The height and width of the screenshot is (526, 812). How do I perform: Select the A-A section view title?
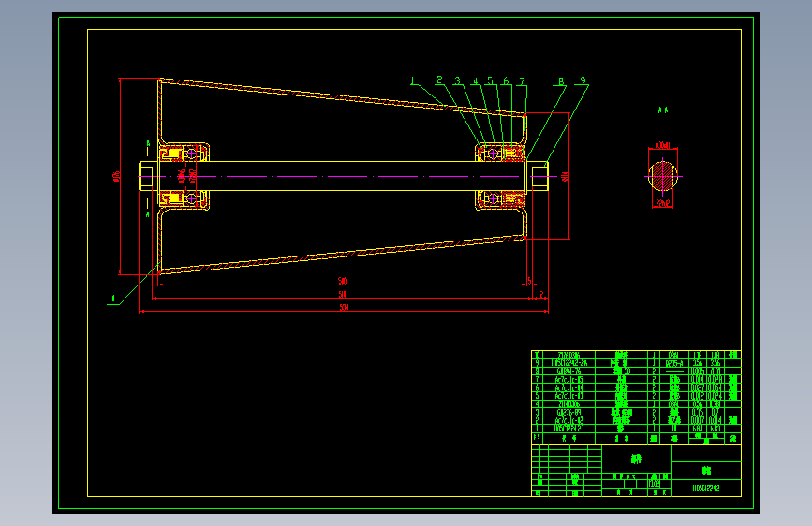coord(663,110)
